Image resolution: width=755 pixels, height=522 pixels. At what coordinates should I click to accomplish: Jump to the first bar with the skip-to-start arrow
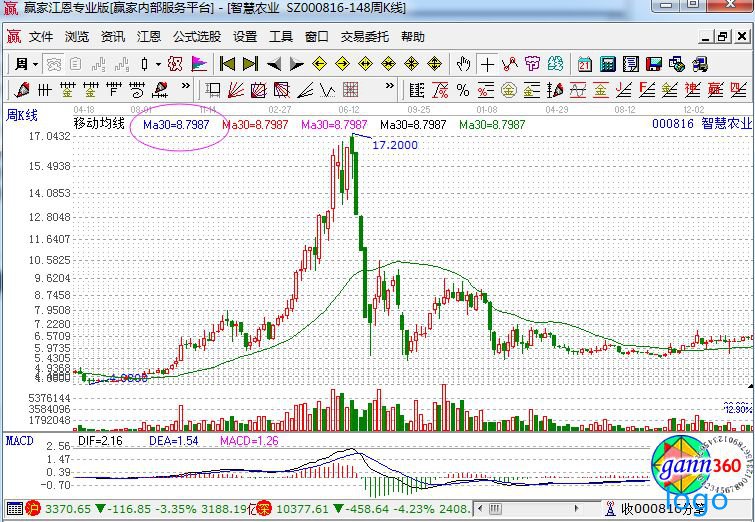pos(228,64)
